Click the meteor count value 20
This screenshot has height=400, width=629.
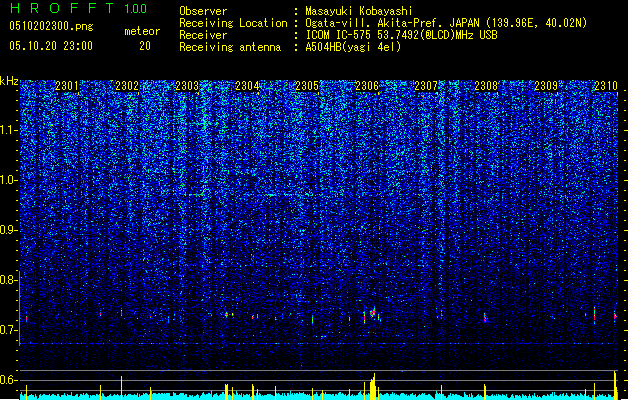coord(145,46)
